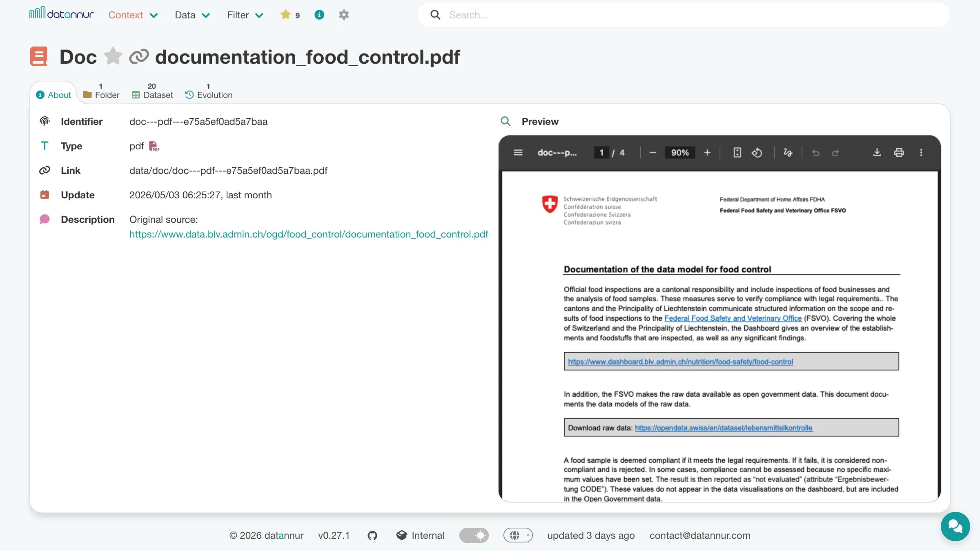Open the GitHub icon in footer
The height and width of the screenshot is (551, 980).
tap(372, 535)
